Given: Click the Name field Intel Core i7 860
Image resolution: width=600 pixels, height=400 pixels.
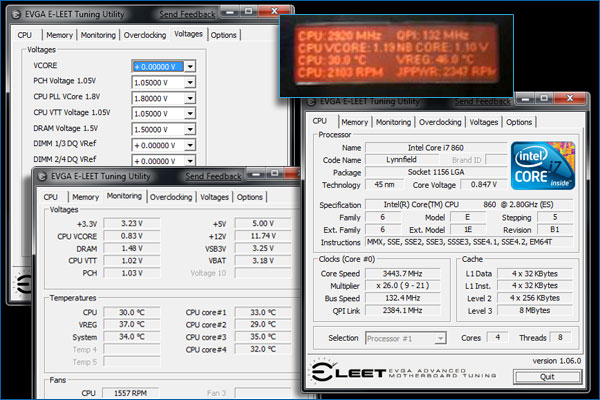Looking at the screenshot, I should click(x=436, y=148).
